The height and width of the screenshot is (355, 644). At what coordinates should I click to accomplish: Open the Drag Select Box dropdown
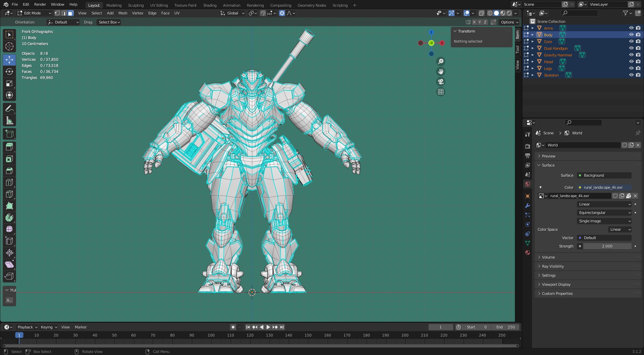pyautogui.click(x=109, y=22)
